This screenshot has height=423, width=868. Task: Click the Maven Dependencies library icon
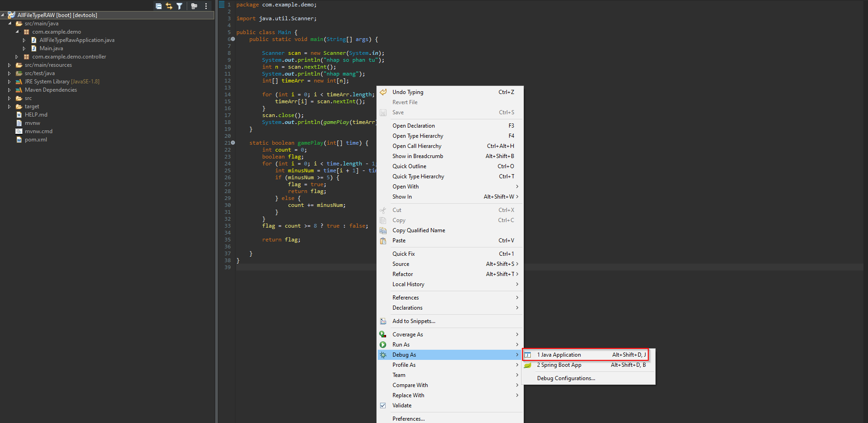(18, 89)
